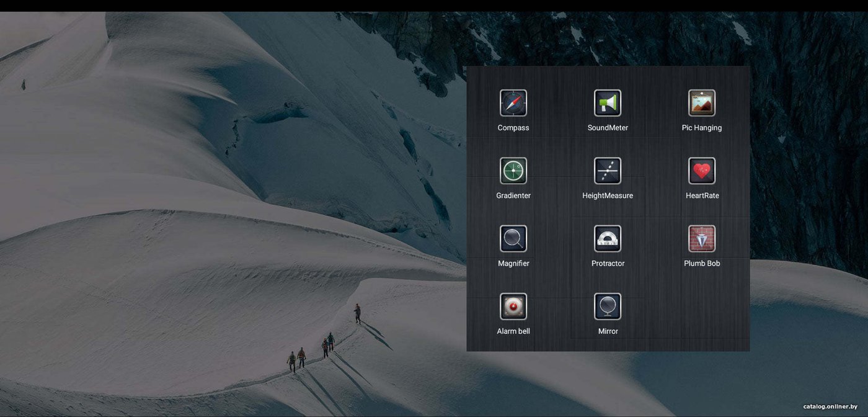Launch the SoundMeter megaphone icon
Image resolution: width=868 pixels, height=417 pixels.
pos(608,103)
